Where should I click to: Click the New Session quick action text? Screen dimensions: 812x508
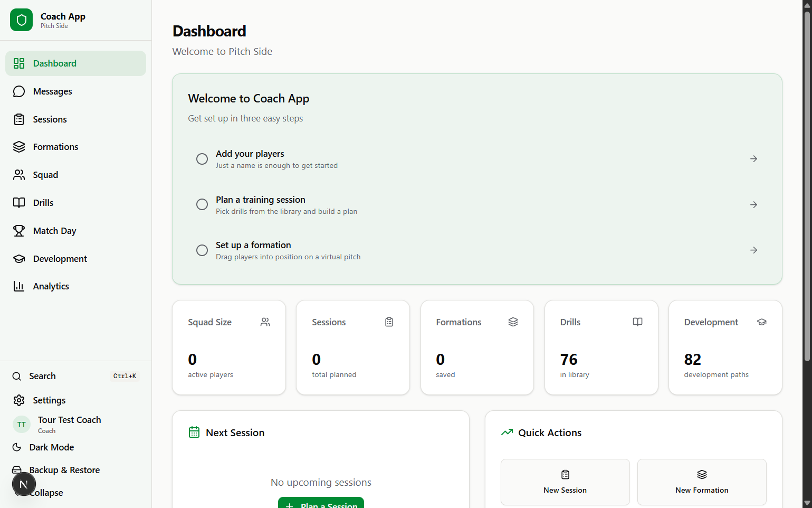tap(565, 490)
